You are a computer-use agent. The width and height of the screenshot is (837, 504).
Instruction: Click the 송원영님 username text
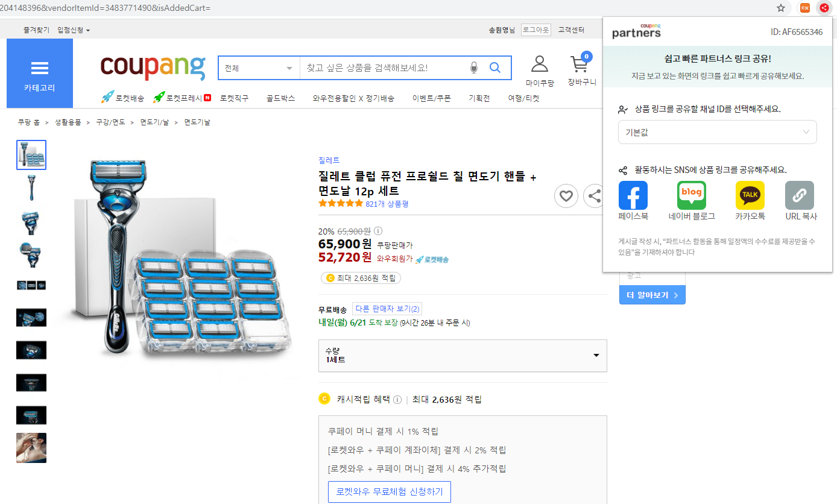[502, 30]
